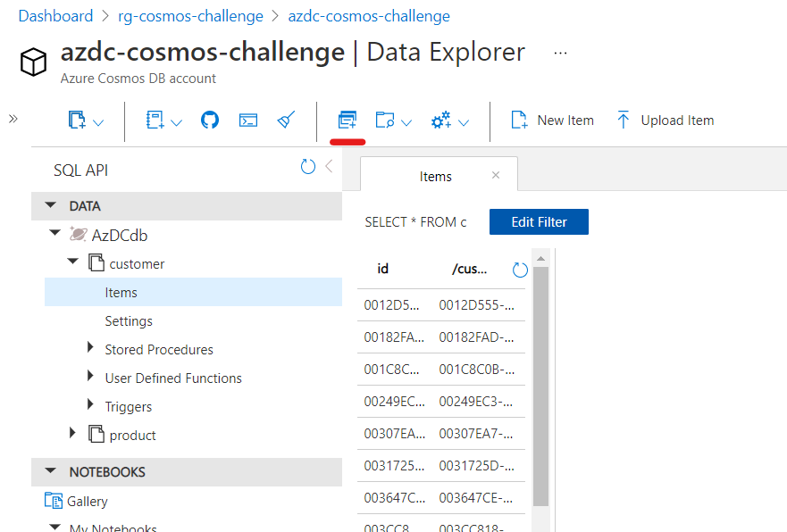
Task: Collapse the AzDCdb database node
Action: (54, 234)
